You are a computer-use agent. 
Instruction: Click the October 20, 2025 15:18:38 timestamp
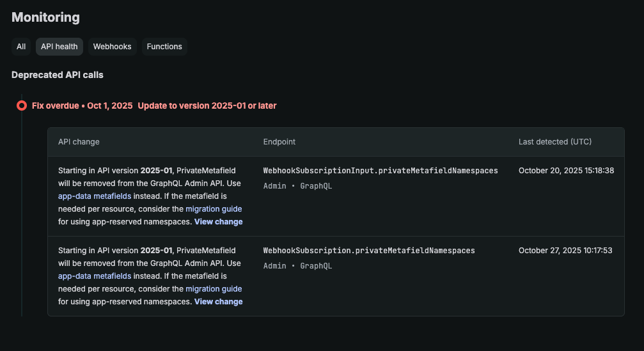[566, 171]
